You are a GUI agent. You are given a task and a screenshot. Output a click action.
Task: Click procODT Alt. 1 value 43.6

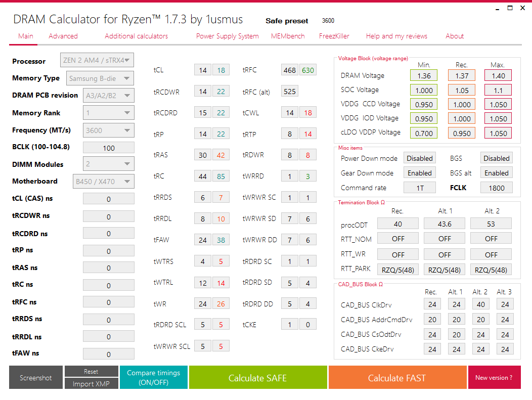445,224
